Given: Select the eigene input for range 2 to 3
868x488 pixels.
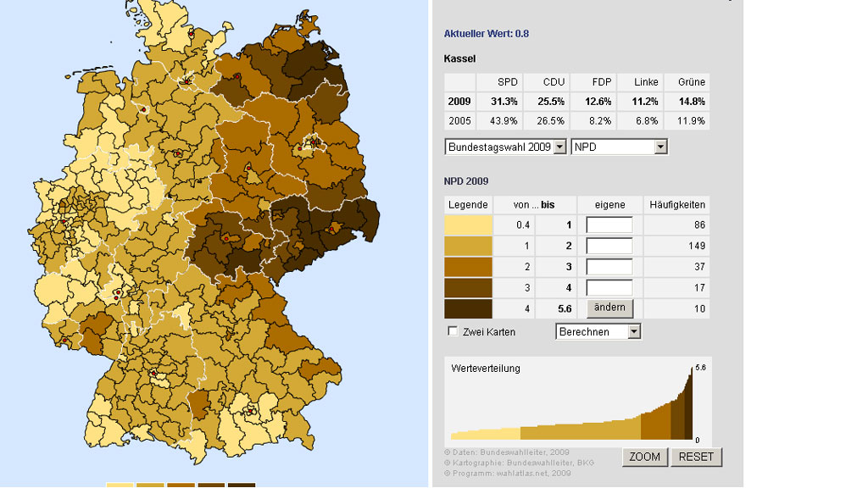Looking at the screenshot, I should click(609, 267).
